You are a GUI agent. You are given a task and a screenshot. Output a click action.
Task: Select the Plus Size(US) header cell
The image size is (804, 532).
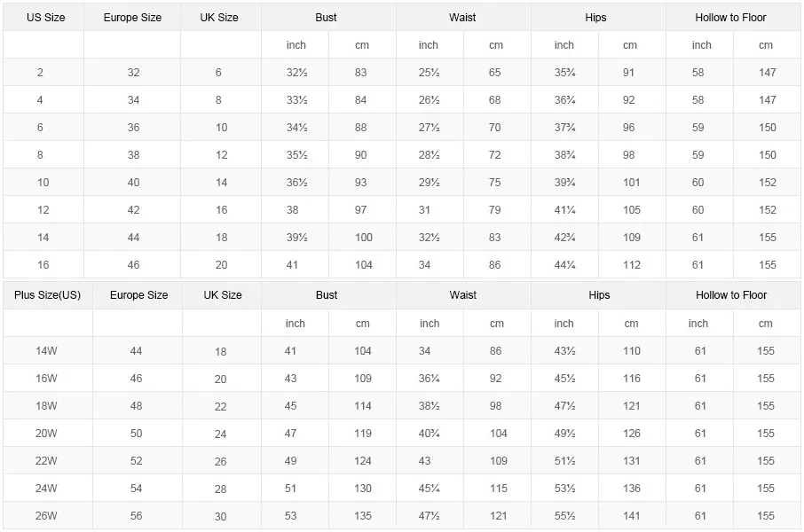pos(47,295)
